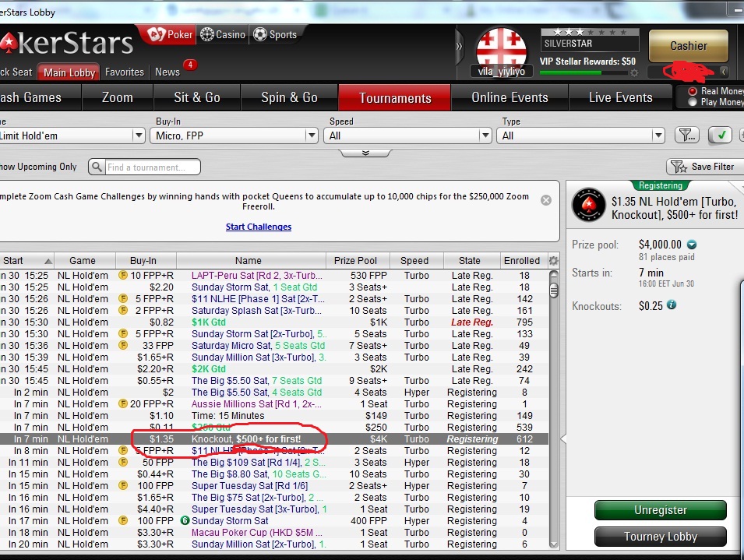
Task: Click the Unregister button
Action: [661, 510]
